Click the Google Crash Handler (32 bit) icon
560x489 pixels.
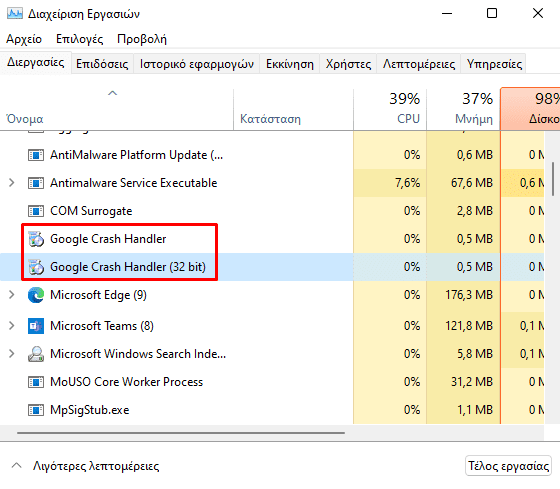(x=36, y=267)
